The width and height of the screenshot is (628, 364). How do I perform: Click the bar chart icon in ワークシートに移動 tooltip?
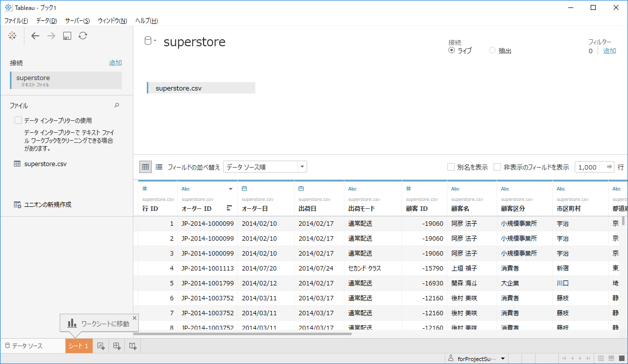(72, 323)
